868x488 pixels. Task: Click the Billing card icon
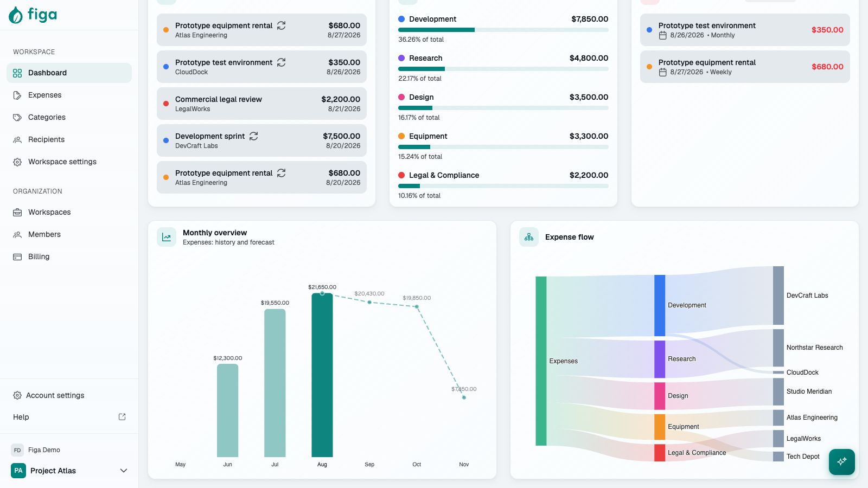(x=17, y=256)
